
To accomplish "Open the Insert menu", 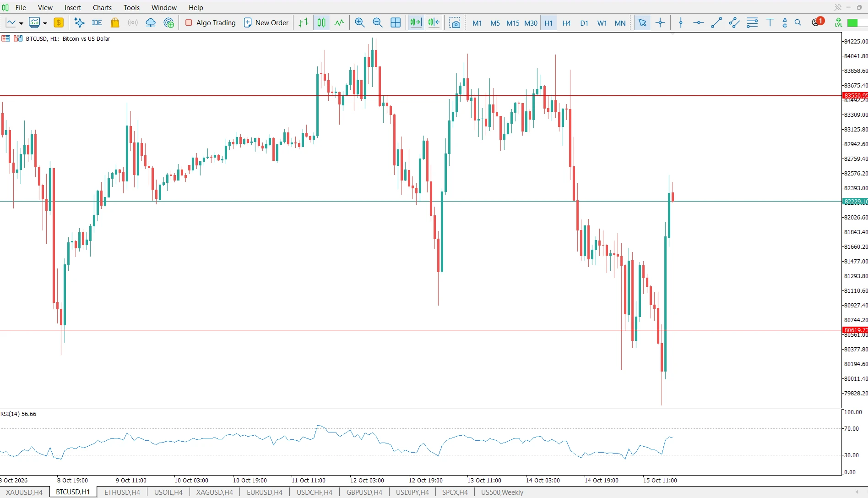I will click(x=73, y=7).
